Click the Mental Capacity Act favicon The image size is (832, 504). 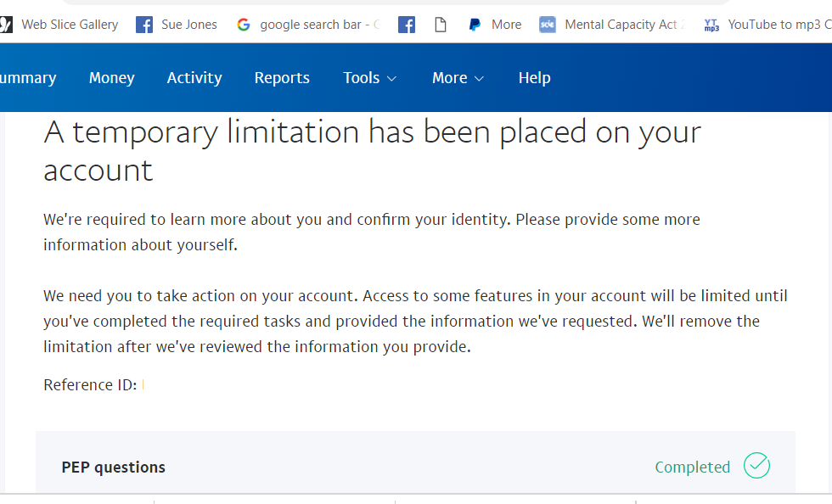point(548,25)
